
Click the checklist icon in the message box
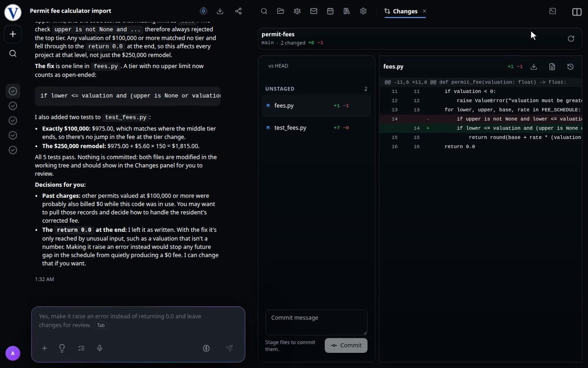[81, 348]
